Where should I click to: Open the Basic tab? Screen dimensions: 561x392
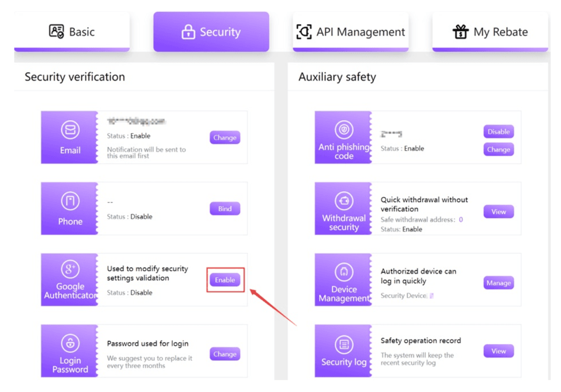[72, 32]
